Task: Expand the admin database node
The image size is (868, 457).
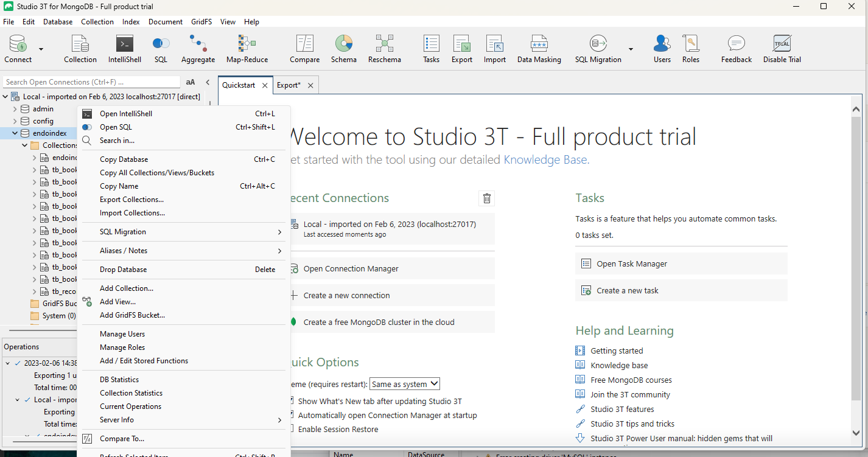Action: (x=15, y=109)
